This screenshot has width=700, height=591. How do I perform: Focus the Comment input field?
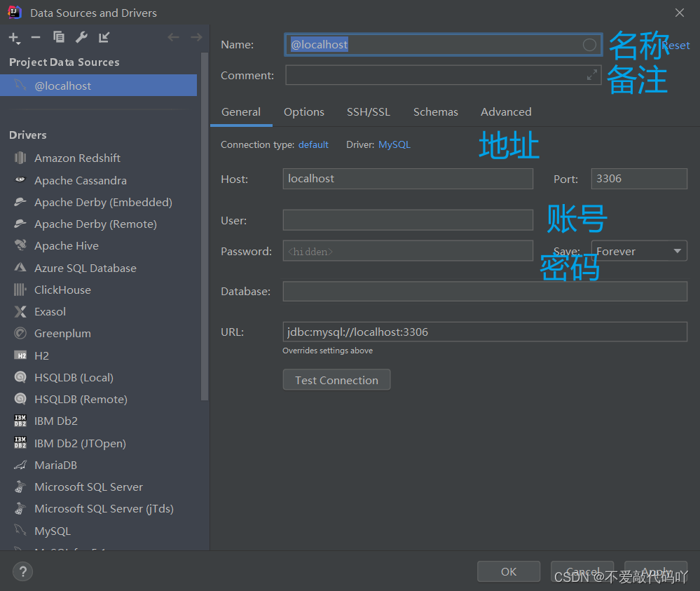tap(443, 75)
